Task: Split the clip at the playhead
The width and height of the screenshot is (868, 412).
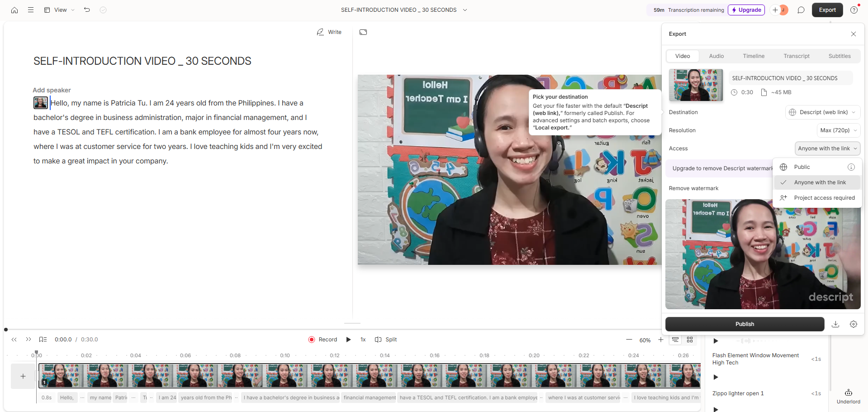Action: [386, 340]
